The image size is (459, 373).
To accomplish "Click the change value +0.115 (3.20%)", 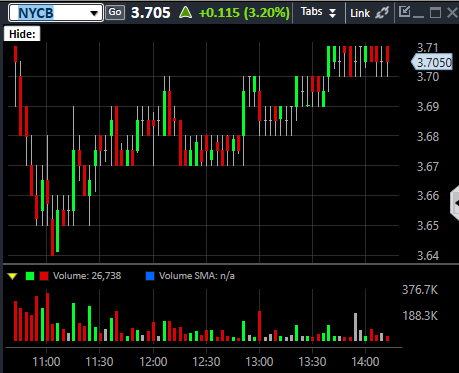I will (x=244, y=13).
